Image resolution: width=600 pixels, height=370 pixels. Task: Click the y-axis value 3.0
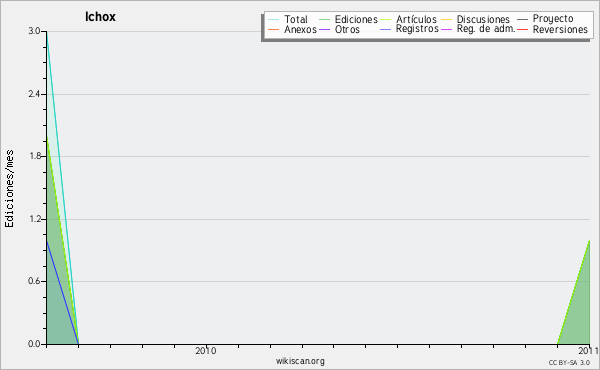click(x=34, y=31)
